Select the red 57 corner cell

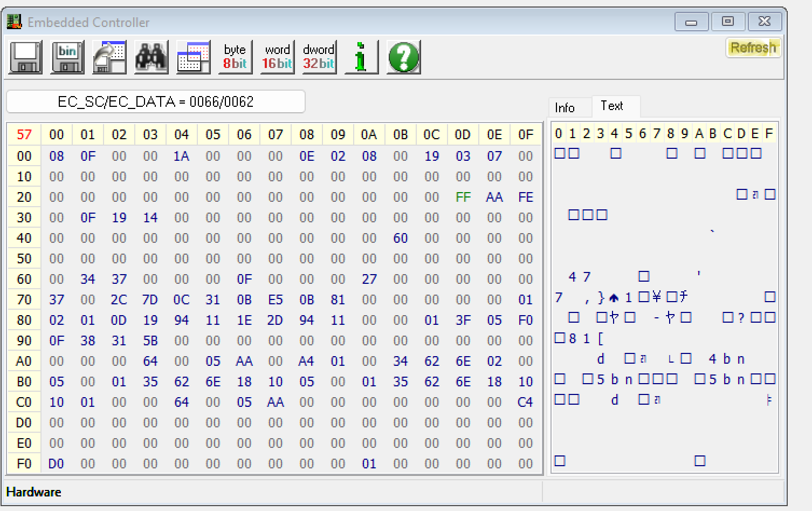(x=24, y=134)
